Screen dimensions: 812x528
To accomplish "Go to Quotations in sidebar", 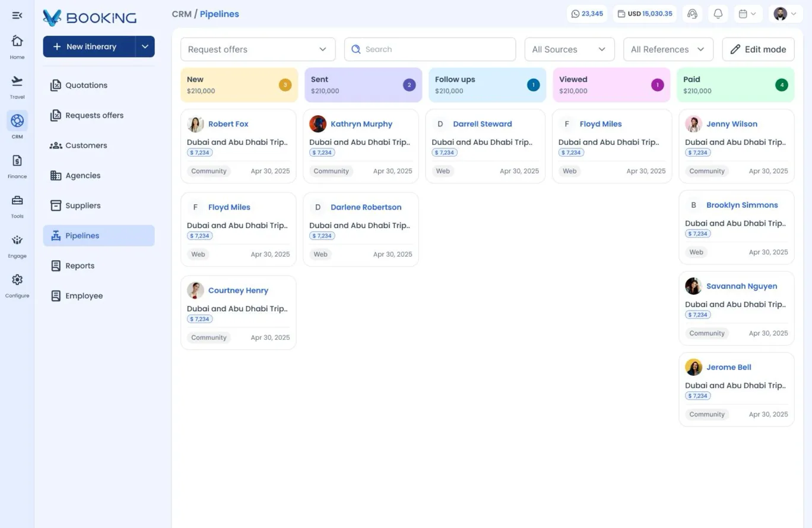I will click(99, 85).
